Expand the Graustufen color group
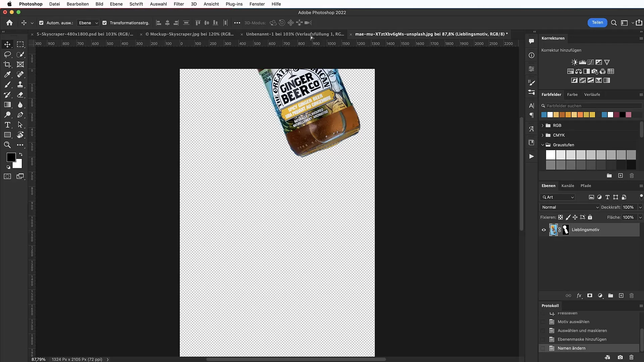This screenshot has height=362, width=644. 542,144
